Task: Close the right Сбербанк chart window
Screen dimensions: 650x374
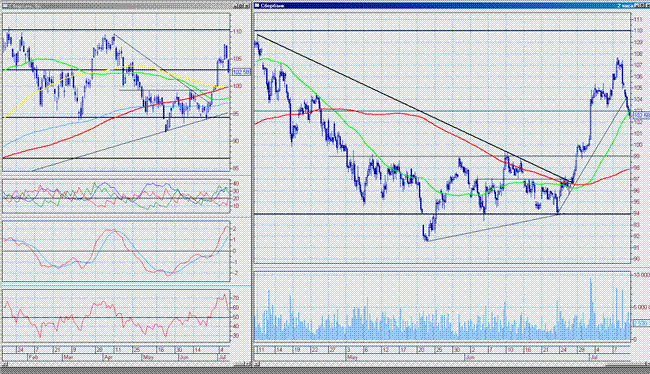Action: [648, 6]
